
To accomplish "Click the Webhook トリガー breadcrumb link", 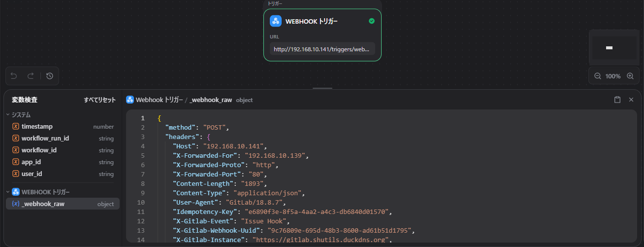I will pos(159,100).
